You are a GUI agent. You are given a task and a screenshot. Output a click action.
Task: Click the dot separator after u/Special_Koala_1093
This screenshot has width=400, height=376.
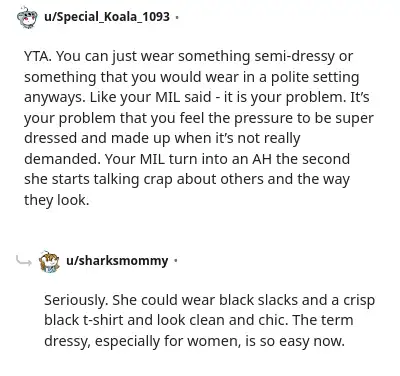(x=177, y=17)
